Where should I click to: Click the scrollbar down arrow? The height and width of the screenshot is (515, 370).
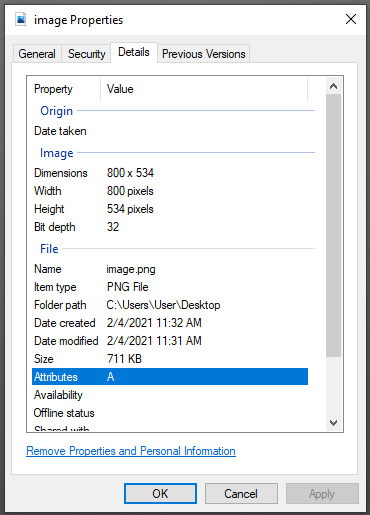[333, 423]
